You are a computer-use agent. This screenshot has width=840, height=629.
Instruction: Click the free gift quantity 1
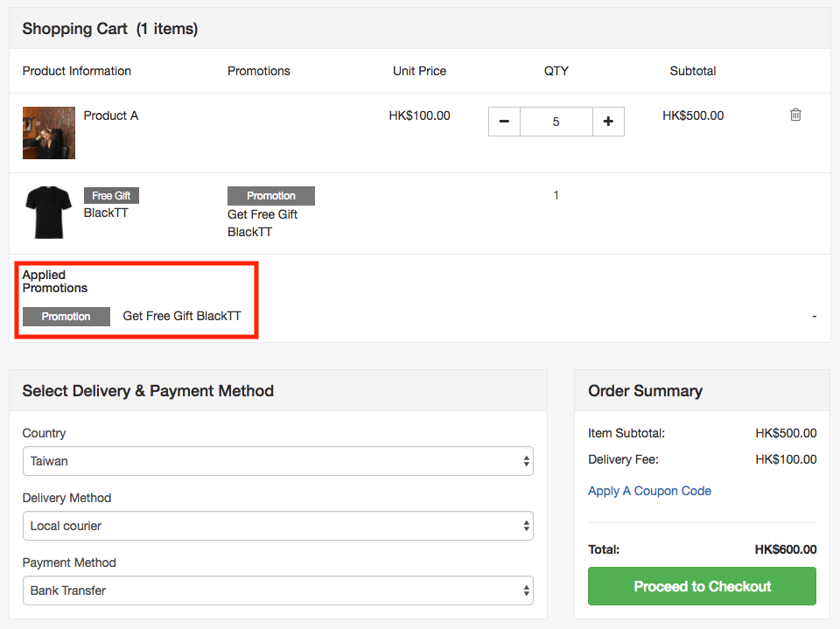(556, 195)
